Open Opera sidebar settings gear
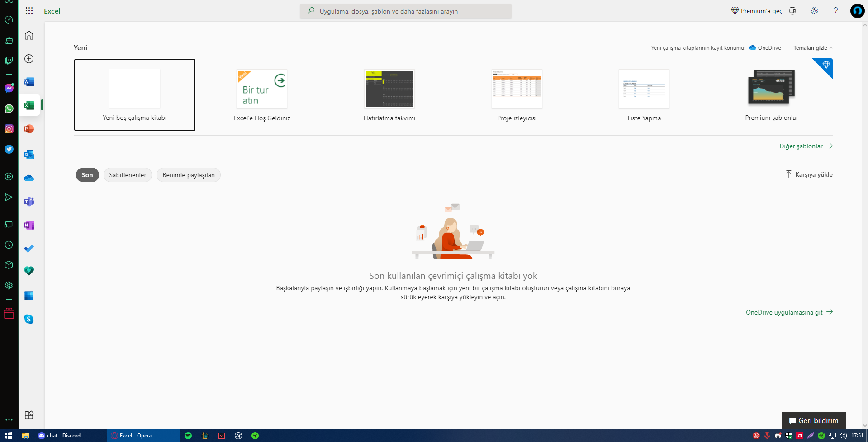The image size is (868, 442). click(x=9, y=286)
